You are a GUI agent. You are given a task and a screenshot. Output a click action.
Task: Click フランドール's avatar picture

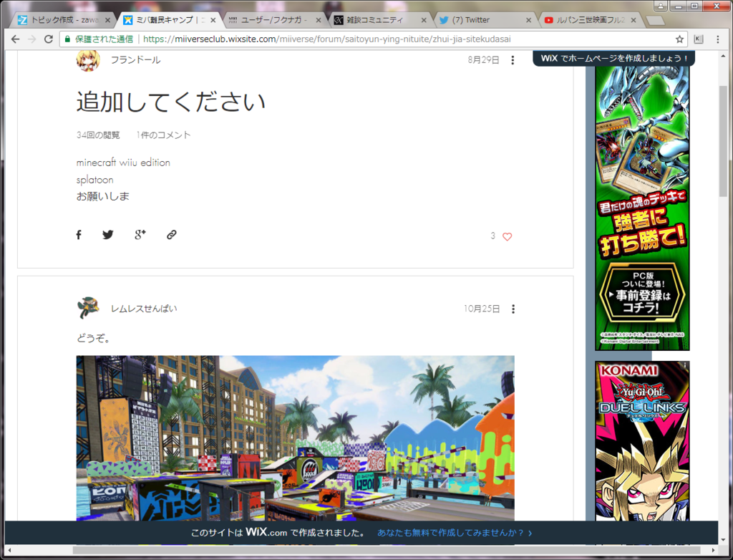88,60
